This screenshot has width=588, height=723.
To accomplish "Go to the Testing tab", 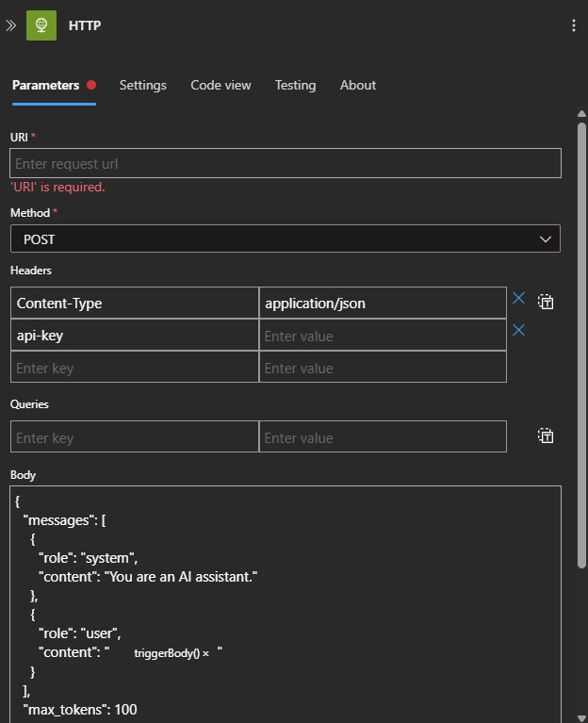I will tap(295, 85).
